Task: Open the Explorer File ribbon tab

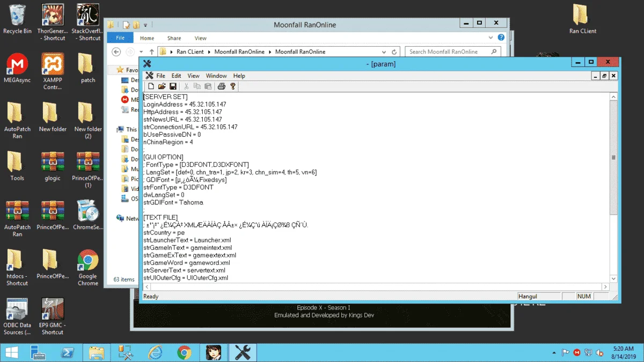Action: point(120,38)
